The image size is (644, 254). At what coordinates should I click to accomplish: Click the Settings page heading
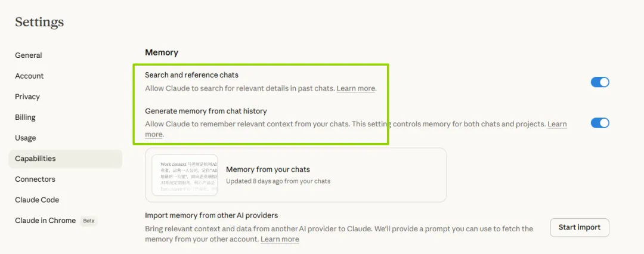tap(39, 22)
